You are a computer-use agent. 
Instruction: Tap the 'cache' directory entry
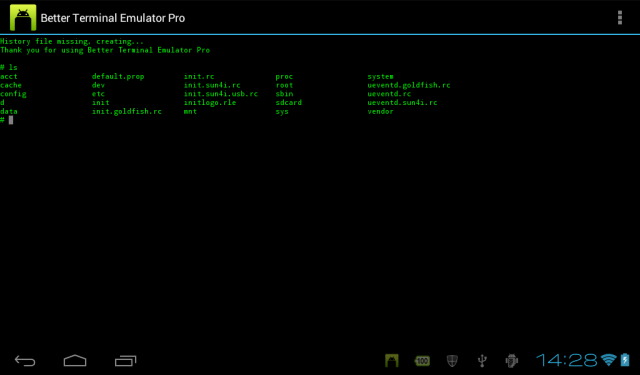click(11, 85)
